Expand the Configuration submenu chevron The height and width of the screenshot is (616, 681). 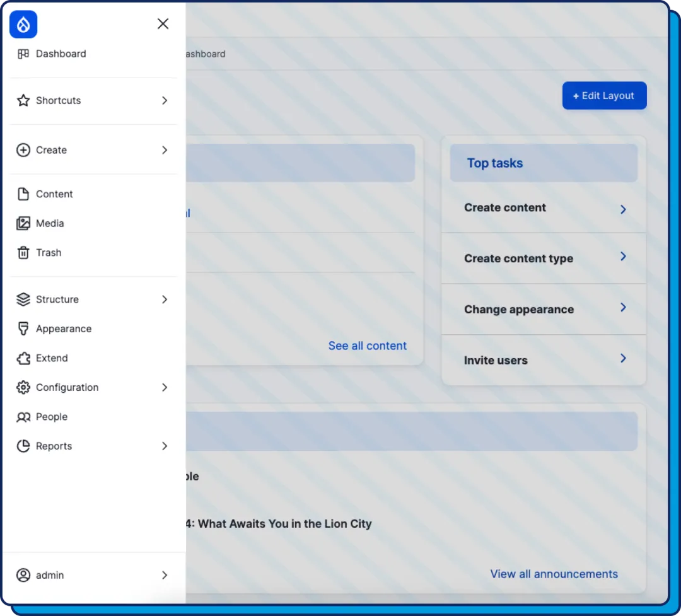pyautogui.click(x=165, y=387)
